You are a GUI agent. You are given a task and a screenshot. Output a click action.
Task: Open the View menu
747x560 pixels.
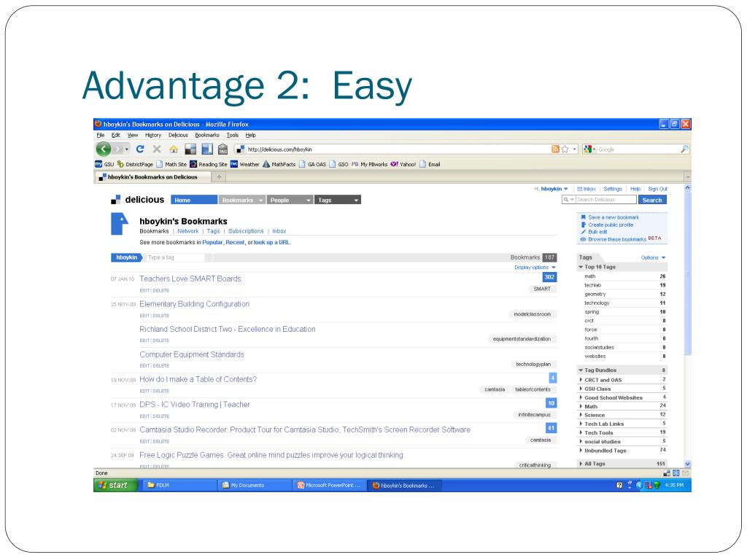[133, 135]
